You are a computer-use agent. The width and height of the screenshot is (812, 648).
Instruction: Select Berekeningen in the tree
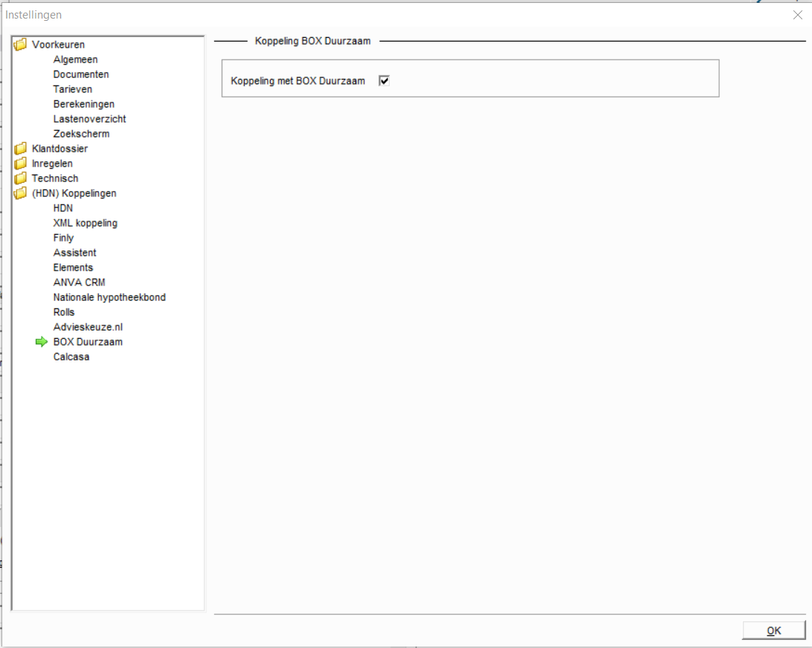[84, 104]
